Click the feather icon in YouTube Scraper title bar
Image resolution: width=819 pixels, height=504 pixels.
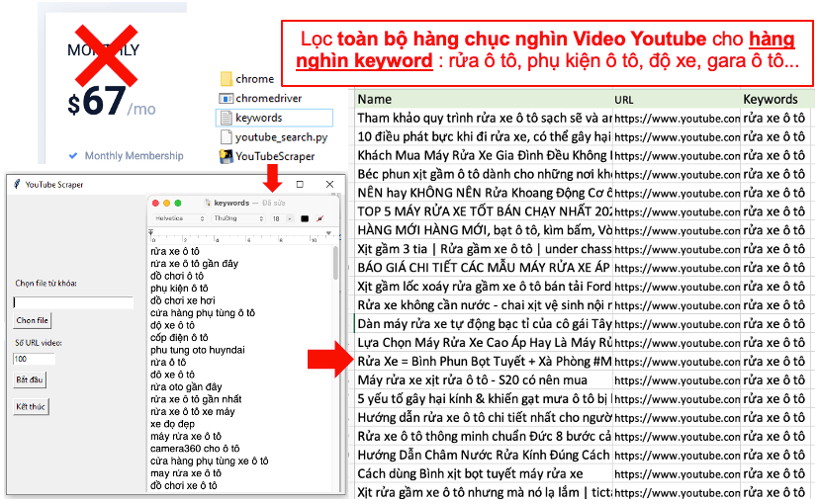[x=17, y=184]
